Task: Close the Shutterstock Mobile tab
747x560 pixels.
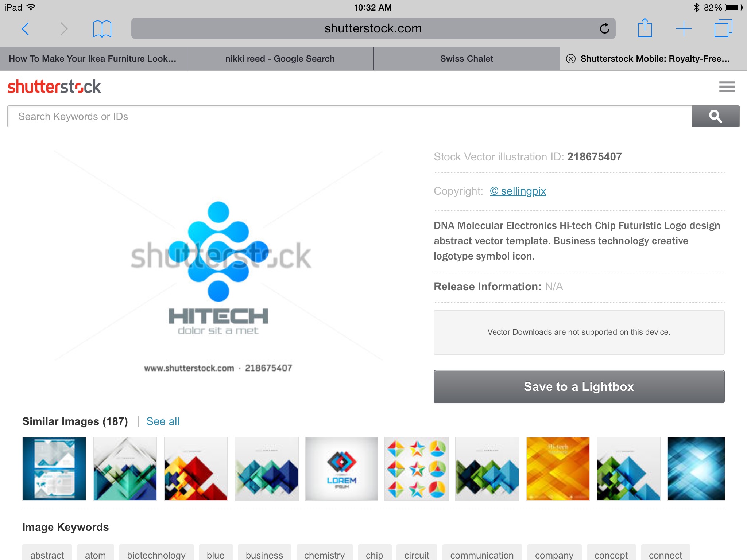Action: (571, 59)
